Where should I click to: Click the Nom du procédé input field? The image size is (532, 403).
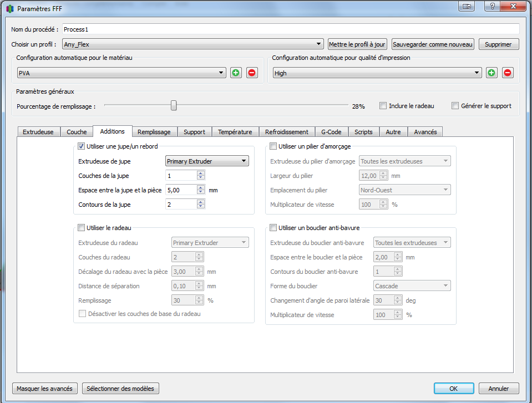[291, 29]
